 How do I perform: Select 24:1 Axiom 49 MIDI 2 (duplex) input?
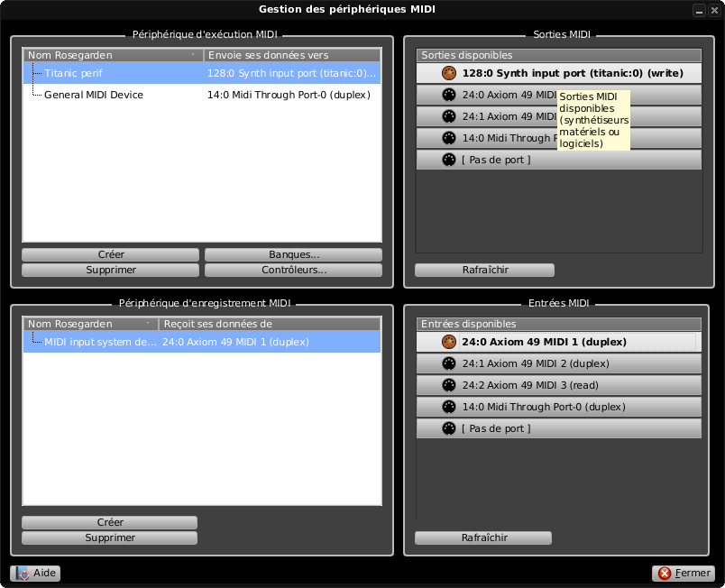pos(558,363)
